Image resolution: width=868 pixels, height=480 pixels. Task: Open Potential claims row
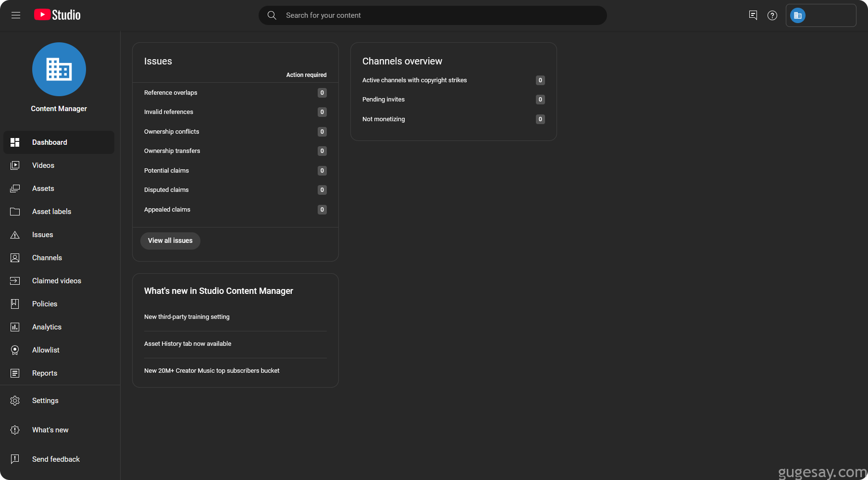[236, 171]
